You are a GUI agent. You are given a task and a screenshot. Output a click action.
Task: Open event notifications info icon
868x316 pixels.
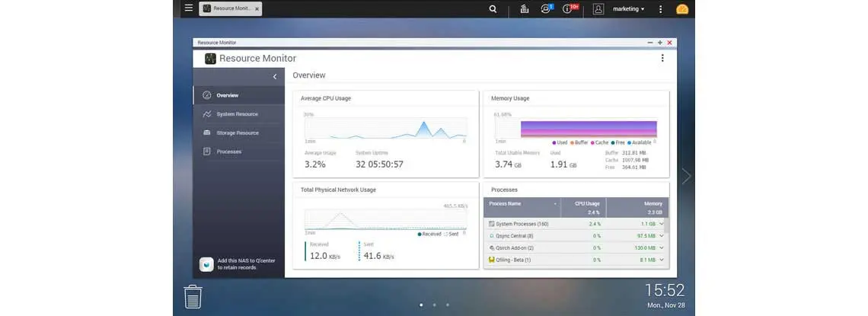(567, 9)
